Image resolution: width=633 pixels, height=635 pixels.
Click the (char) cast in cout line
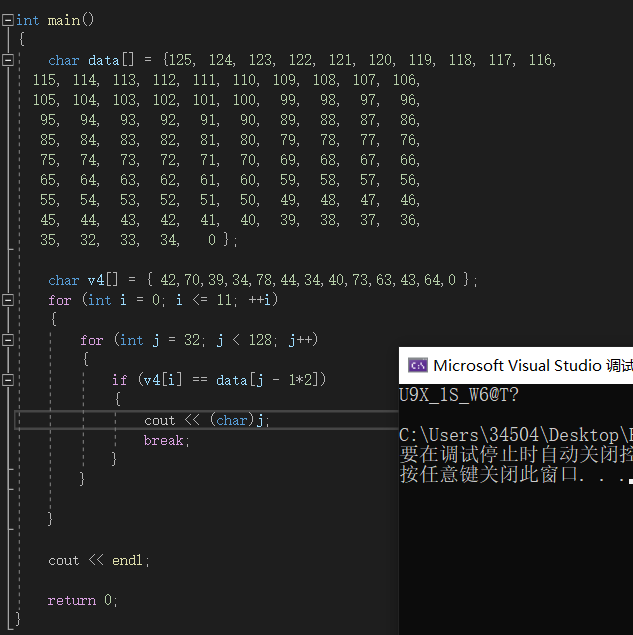tap(232, 420)
